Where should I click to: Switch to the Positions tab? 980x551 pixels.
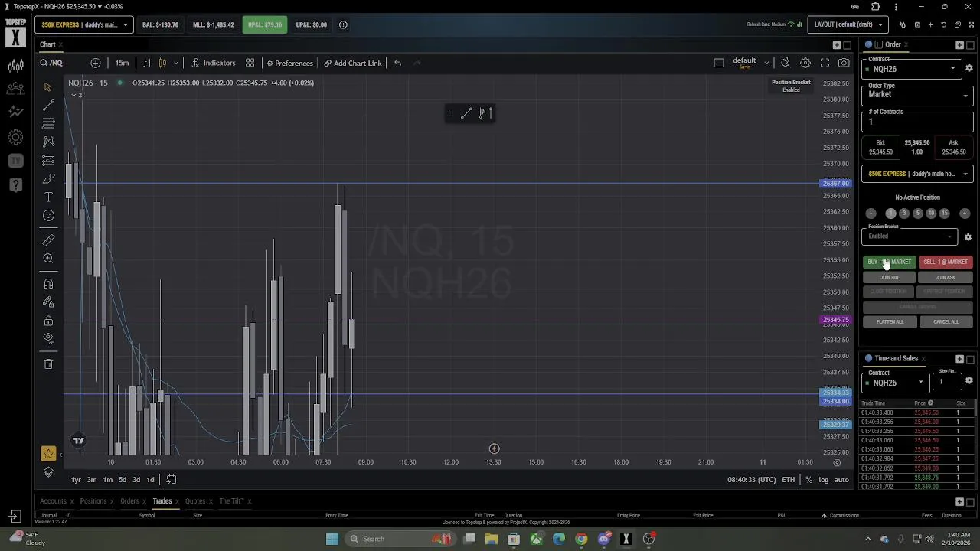coord(93,501)
